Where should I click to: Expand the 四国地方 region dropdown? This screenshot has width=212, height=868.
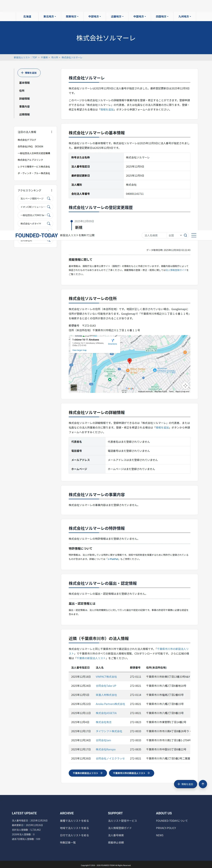pyautogui.click(x=162, y=17)
